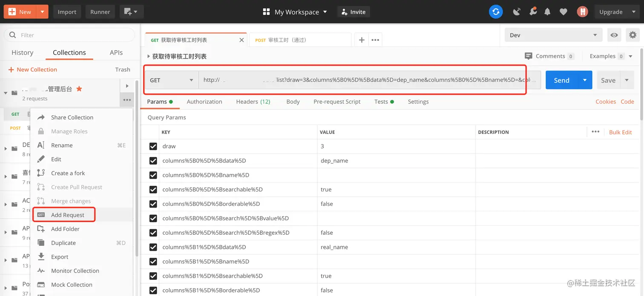Uncheck columns%5B0%5D%5Bsearch%5D%5Bvalue%5D checkbox
Screen dimensions: 644x296
coord(153,219)
